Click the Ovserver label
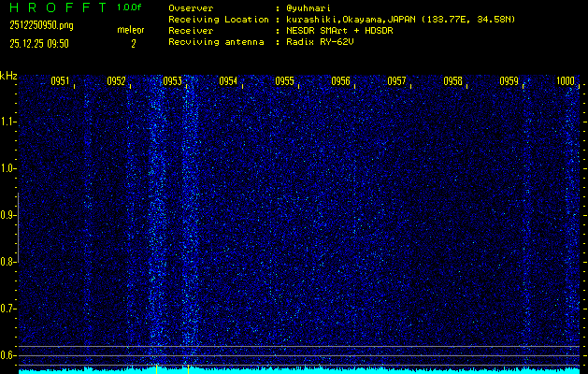Image resolution: width=588 pixels, height=374 pixels. (191, 8)
